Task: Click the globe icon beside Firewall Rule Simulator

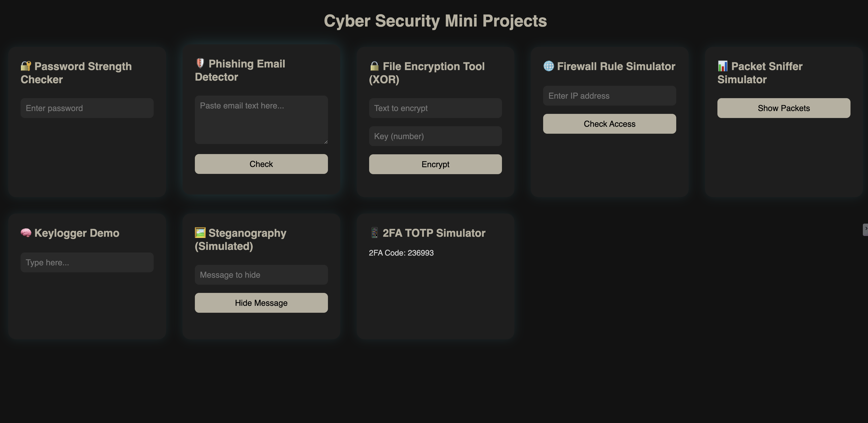Action: 549,66
